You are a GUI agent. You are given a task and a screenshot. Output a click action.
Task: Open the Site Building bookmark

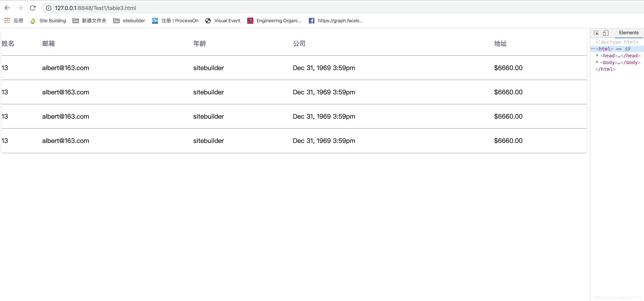coord(48,21)
